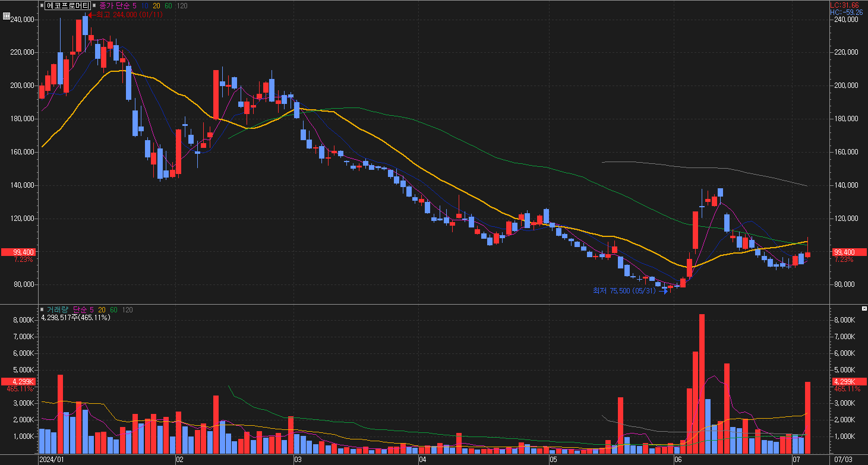Select the price chart 20-day MA legend
This screenshot has height=465, width=868.
pyautogui.click(x=157, y=5)
